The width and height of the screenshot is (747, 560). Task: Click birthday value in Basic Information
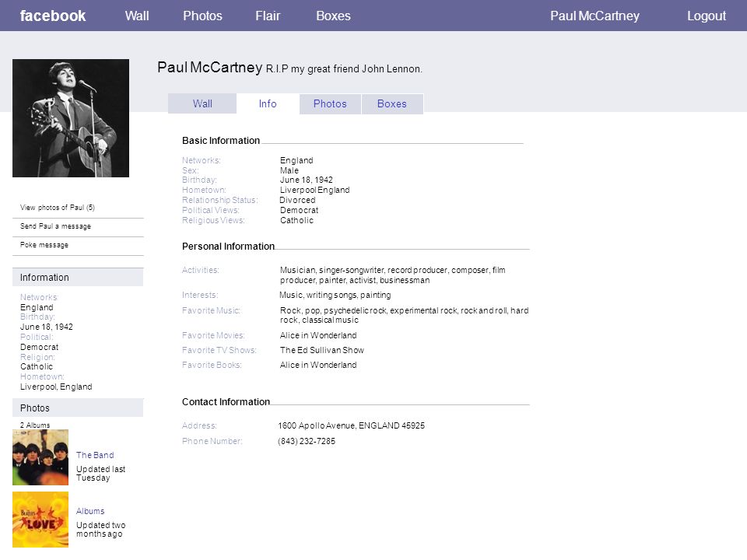(307, 180)
